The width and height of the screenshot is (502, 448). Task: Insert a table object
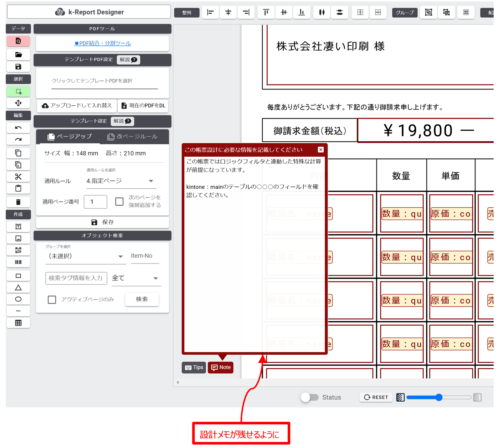coord(18,323)
